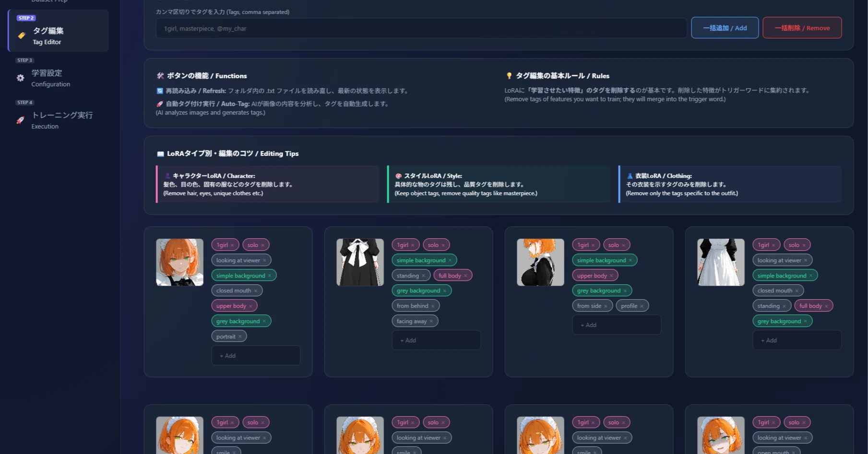Click + Add field in the portrait card
Screen dimensions: 868x454
[256, 356]
